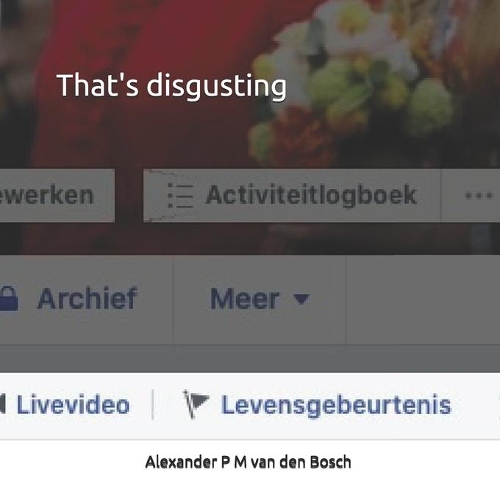Click the Alexander P M van den Bosch name
Screen dimensions: 500x500
pyautogui.click(x=248, y=462)
